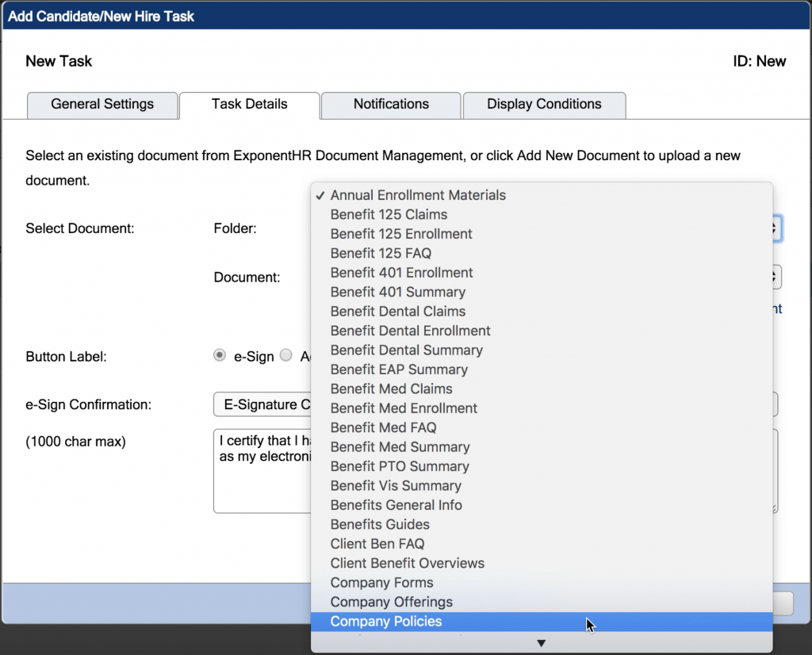Click the Add New Document link
Image resolution: width=812 pixels, height=655 pixels.
tap(769, 308)
